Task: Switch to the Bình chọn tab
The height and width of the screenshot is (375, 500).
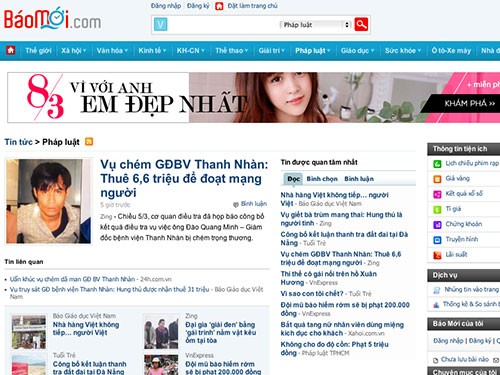Action: click(322, 179)
